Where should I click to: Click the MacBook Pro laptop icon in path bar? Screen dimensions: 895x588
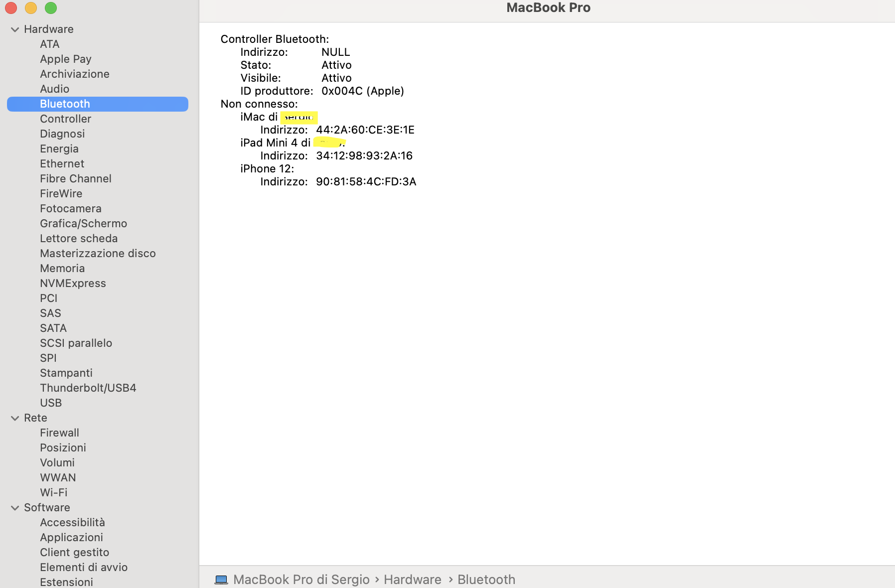click(x=221, y=580)
